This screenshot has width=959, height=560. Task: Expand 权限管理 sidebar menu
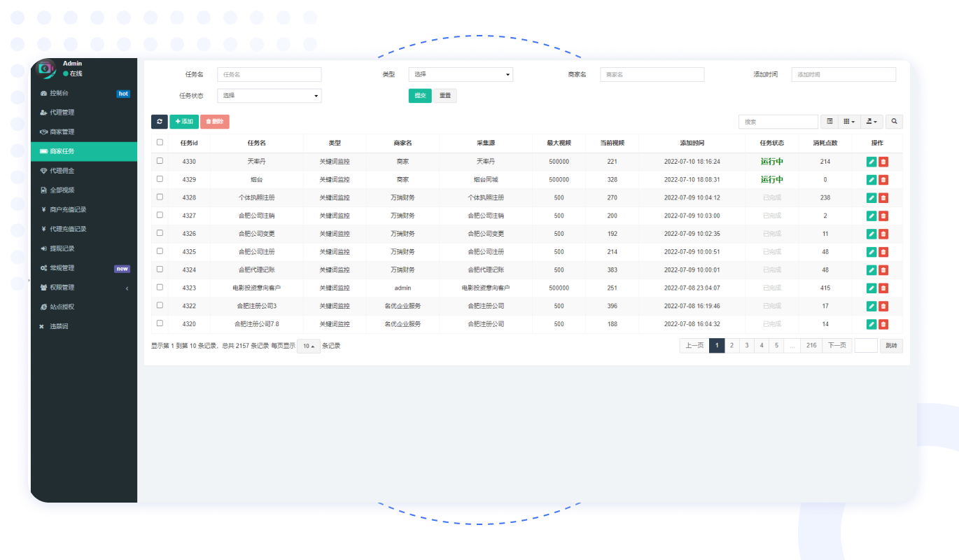62,288
